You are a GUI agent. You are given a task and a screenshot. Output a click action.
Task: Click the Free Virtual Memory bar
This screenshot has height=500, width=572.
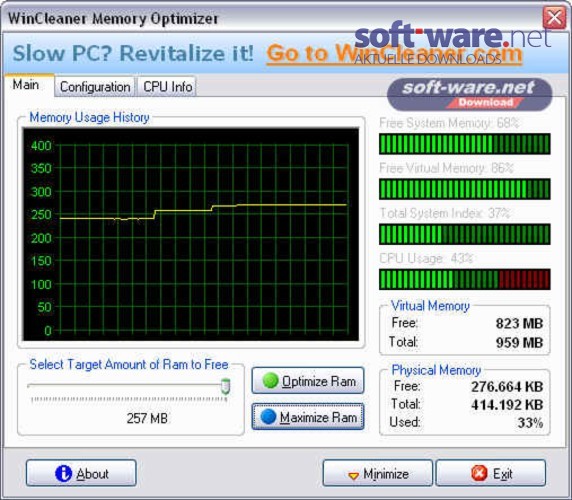tap(464, 189)
